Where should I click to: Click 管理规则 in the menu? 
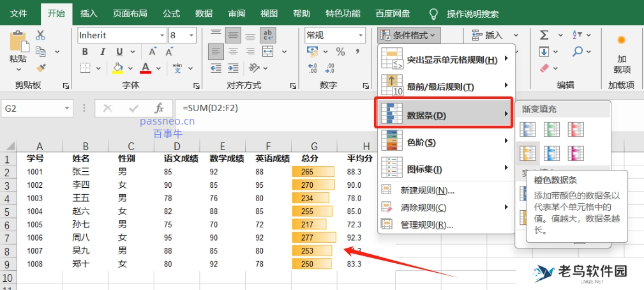[x=426, y=224]
